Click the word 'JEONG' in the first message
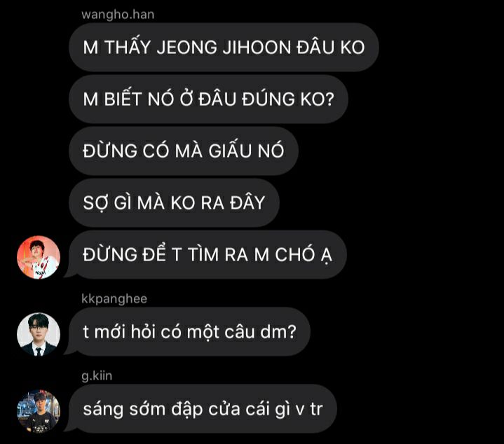This screenshot has height=444, width=504. click(x=187, y=48)
